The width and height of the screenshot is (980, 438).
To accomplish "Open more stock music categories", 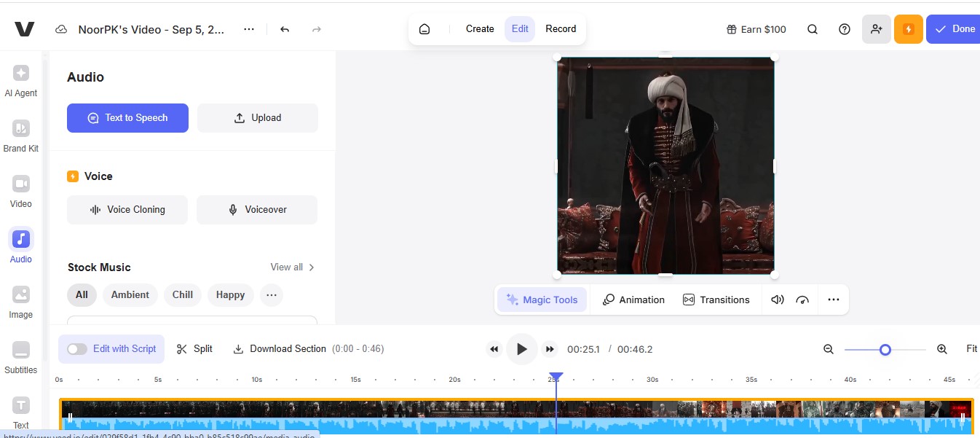I will point(271,294).
